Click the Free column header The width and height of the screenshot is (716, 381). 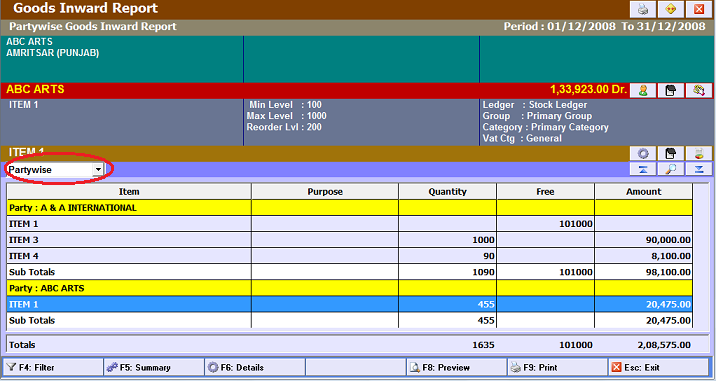click(545, 192)
